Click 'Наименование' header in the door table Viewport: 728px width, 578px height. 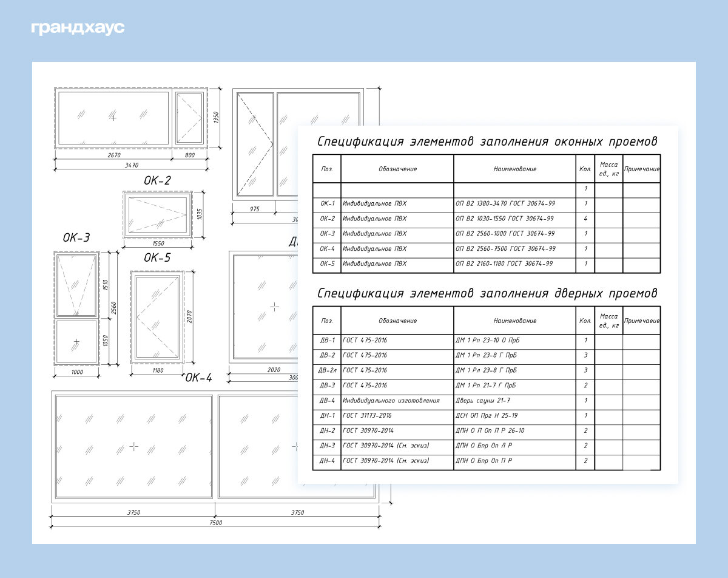coord(514,321)
